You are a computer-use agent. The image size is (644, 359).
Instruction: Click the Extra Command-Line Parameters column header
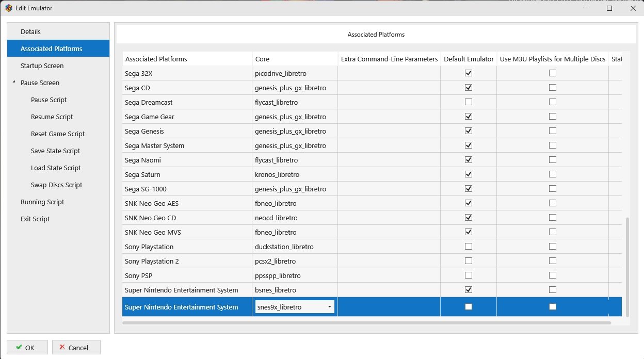click(389, 59)
